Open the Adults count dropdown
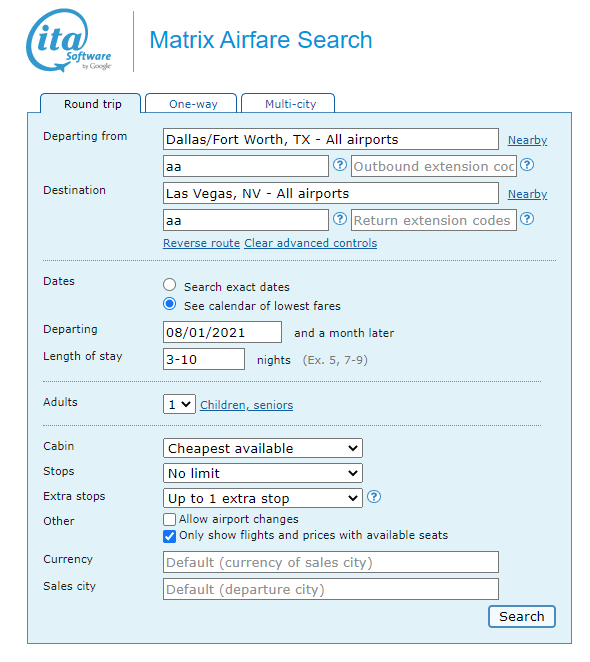Image resolution: width=590 pixels, height=662 pixels. pos(179,404)
